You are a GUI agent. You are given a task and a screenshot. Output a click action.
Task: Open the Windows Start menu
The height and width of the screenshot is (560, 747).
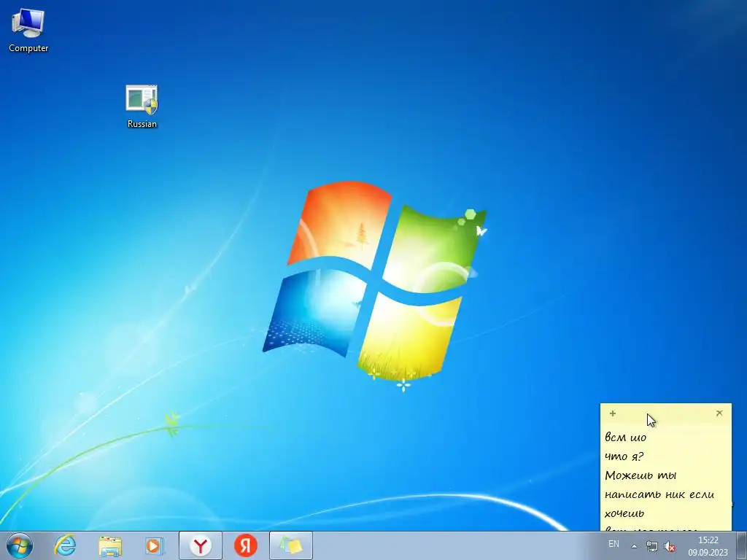[20, 545]
